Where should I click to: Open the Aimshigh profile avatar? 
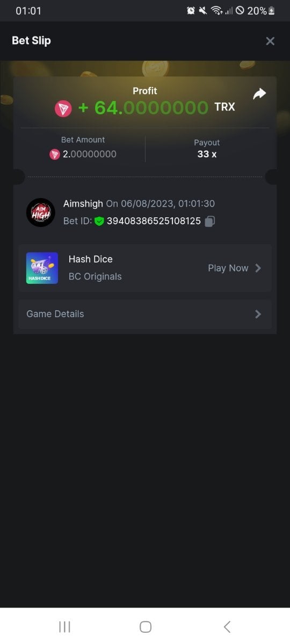(x=41, y=213)
